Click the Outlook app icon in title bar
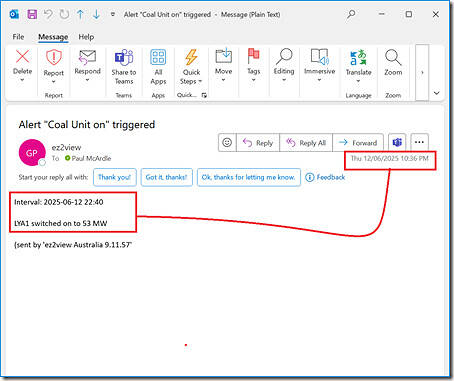This screenshot has width=454, height=381. click(14, 14)
